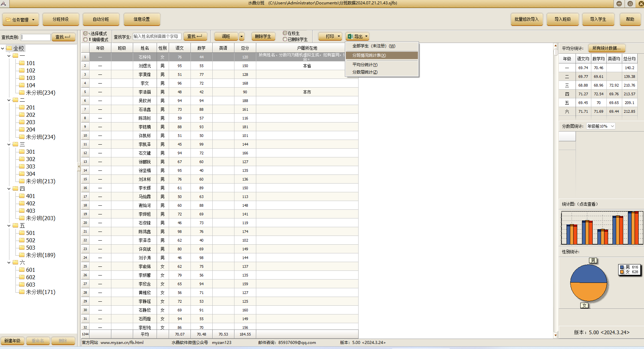Open folder icon for class 101
Viewport: 644px width, 349px height.
coord(22,63)
